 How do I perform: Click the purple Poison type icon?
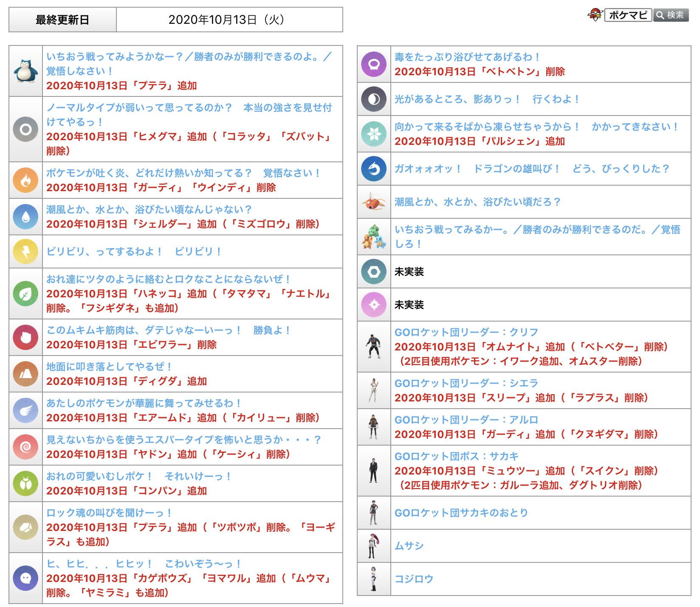coord(374,64)
